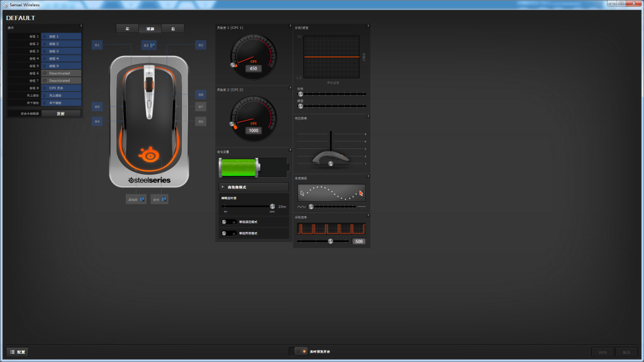The image size is (644, 362).
Task: Open the CPI 开关 action dropdown for button 8
Action: click(61, 88)
